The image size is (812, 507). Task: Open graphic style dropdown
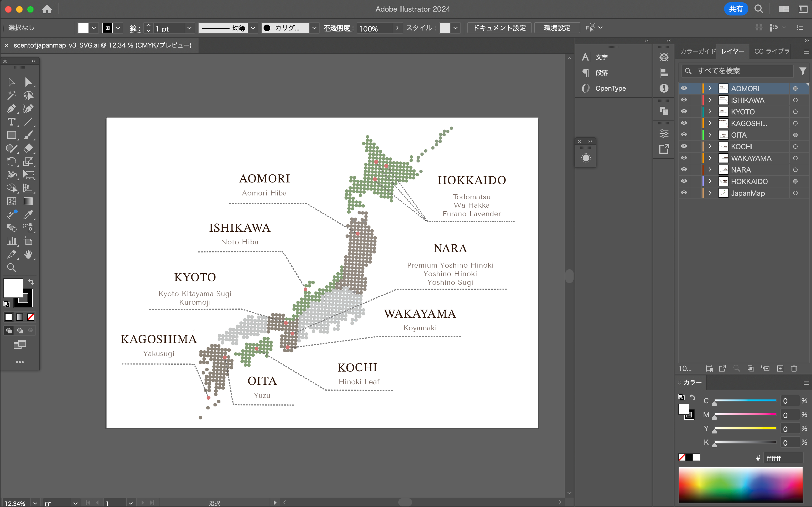pos(456,28)
